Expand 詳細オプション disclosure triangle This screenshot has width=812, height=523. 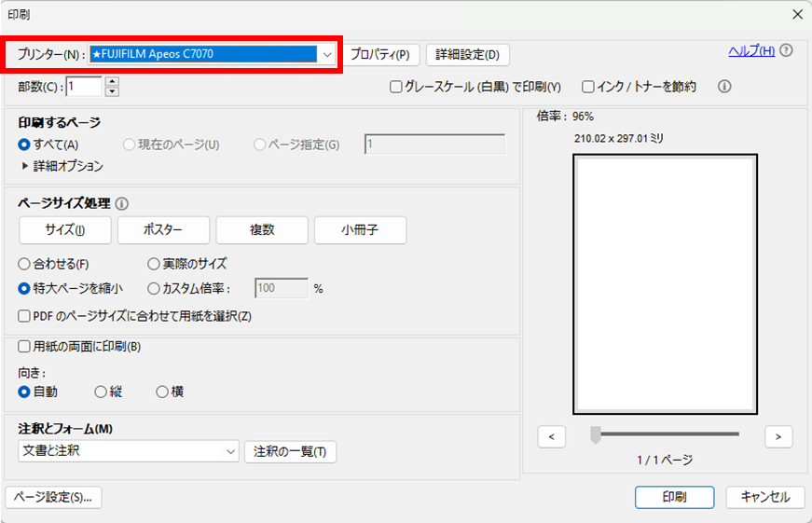[25, 166]
